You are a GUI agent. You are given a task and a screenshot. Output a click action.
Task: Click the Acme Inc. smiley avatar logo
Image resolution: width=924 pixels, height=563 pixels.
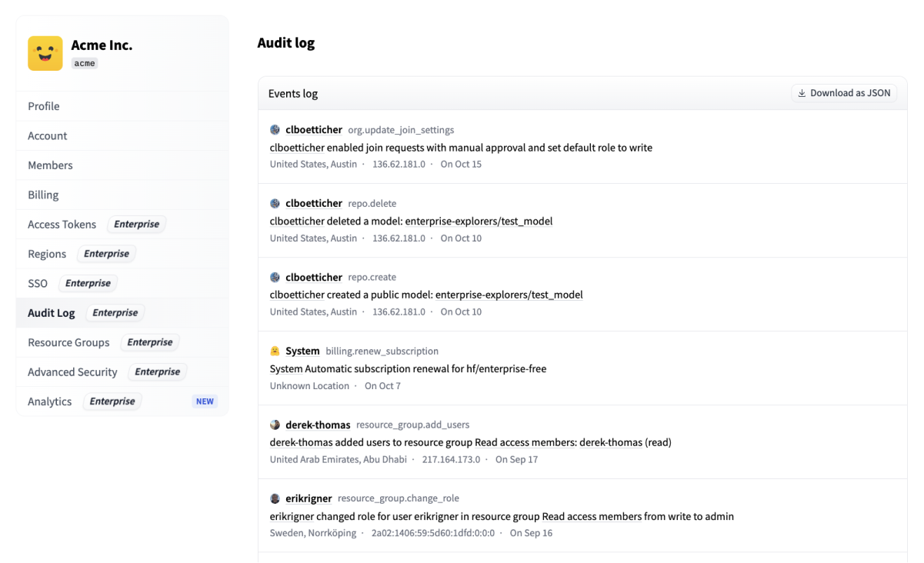45,54
